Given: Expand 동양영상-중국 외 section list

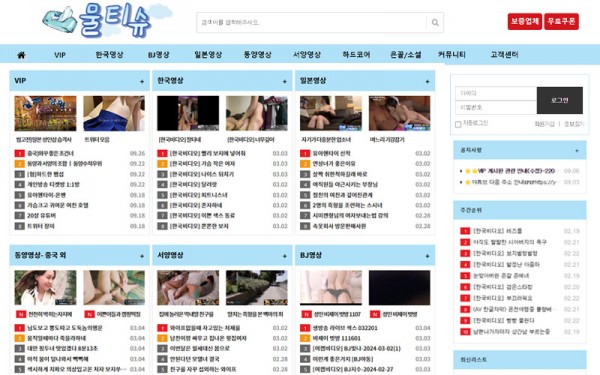Looking at the screenshot, I should tap(142, 256).
